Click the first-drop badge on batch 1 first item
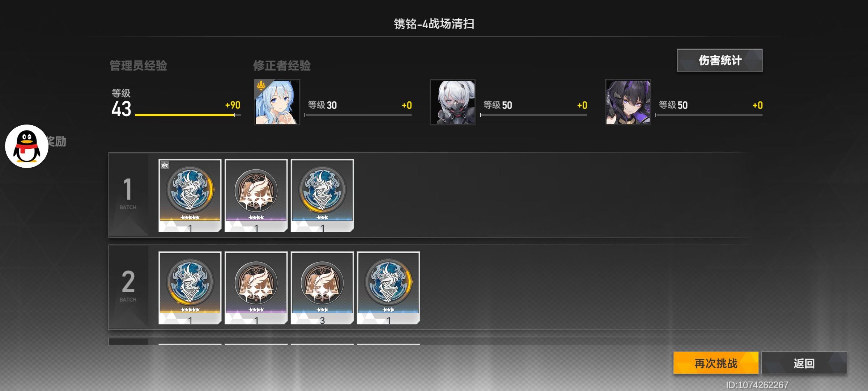The image size is (868, 391). point(165,165)
